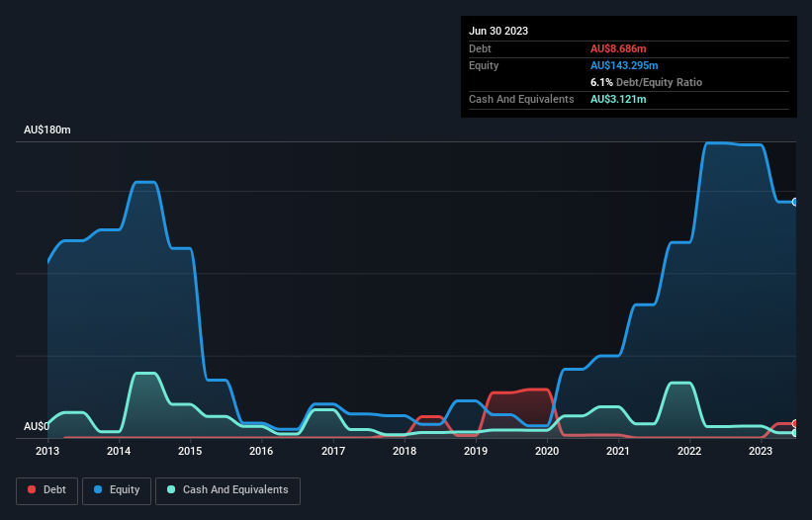Toggle the Equity series legend button

(117, 490)
